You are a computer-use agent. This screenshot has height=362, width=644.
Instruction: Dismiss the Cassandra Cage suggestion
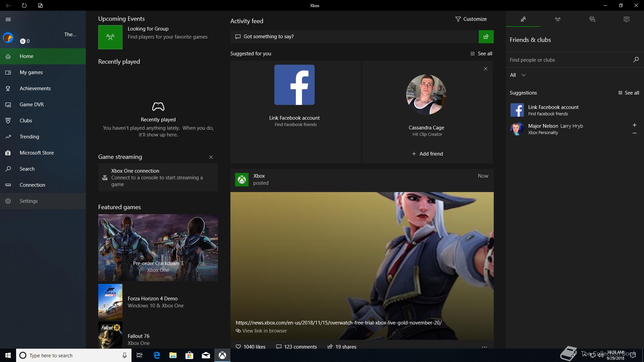(486, 69)
